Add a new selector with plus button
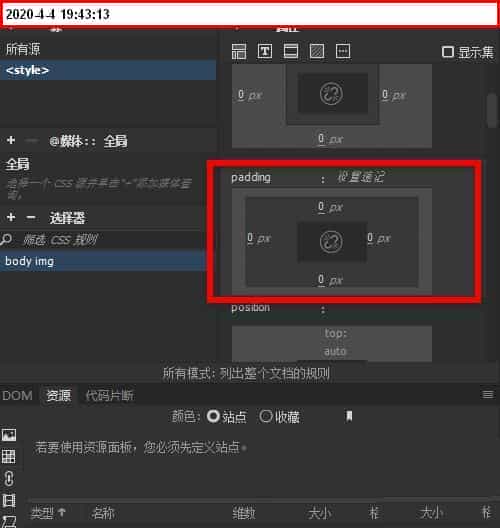Screen dimensions: 500x528 (11, 217)
